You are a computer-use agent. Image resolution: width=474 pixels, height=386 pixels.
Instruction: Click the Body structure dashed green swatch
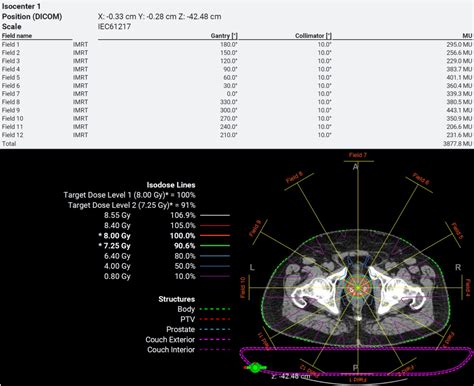[215, 309]
